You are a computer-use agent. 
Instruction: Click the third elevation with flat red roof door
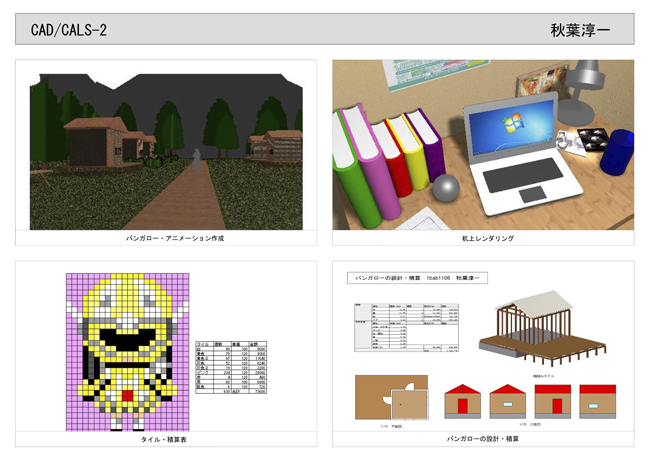(553, 401)
